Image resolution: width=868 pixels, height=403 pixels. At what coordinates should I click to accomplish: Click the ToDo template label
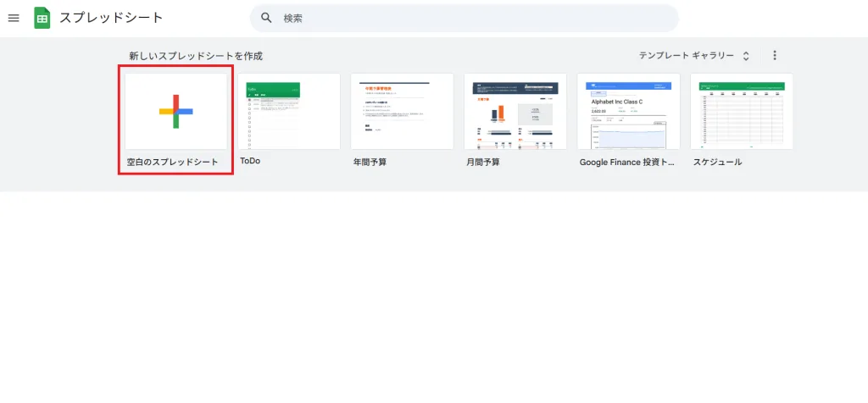click(x=250, y=161)
